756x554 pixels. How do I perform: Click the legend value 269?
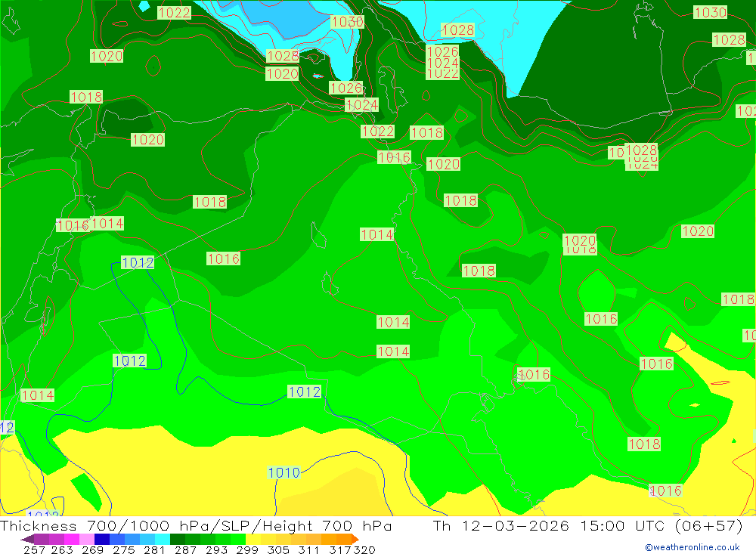coord(92,549)
